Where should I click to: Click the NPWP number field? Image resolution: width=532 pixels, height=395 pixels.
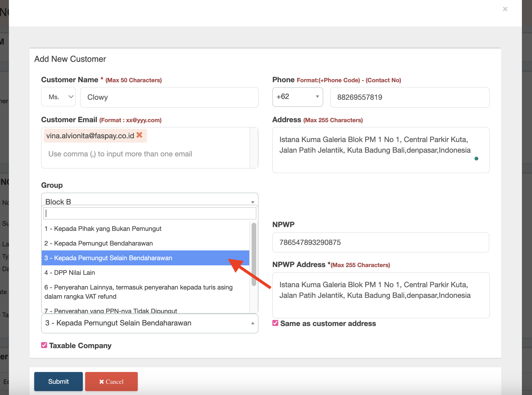point(380,242)
